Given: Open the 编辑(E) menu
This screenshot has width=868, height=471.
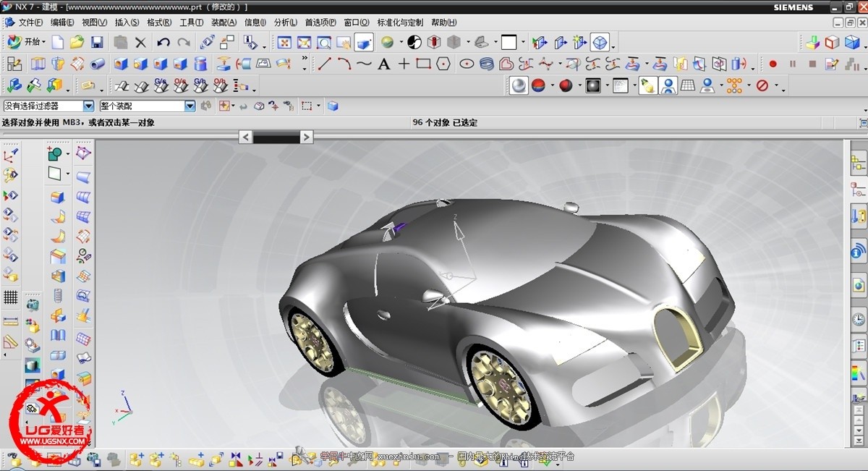Looking at the screenshot, I should coord(64,22).
